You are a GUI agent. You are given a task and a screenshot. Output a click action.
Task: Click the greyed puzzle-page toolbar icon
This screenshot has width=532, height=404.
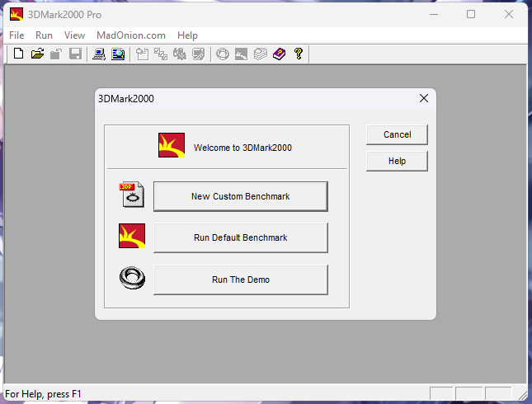(142, 54)
